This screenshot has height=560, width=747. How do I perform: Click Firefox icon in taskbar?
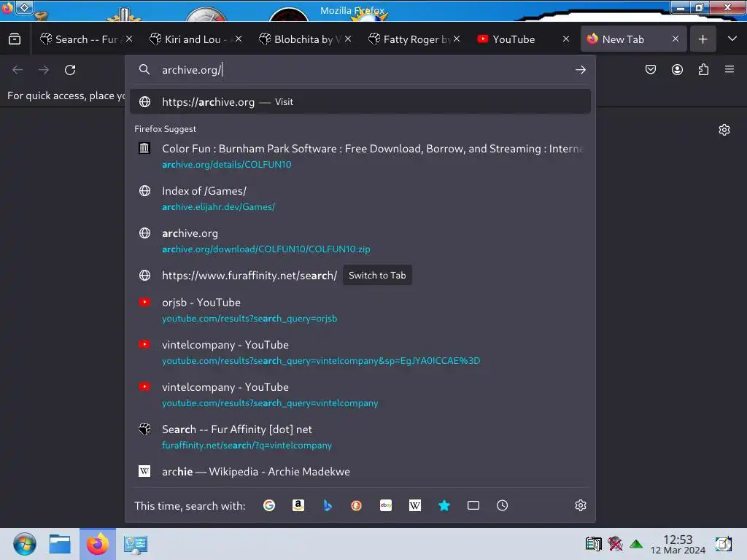98,544
